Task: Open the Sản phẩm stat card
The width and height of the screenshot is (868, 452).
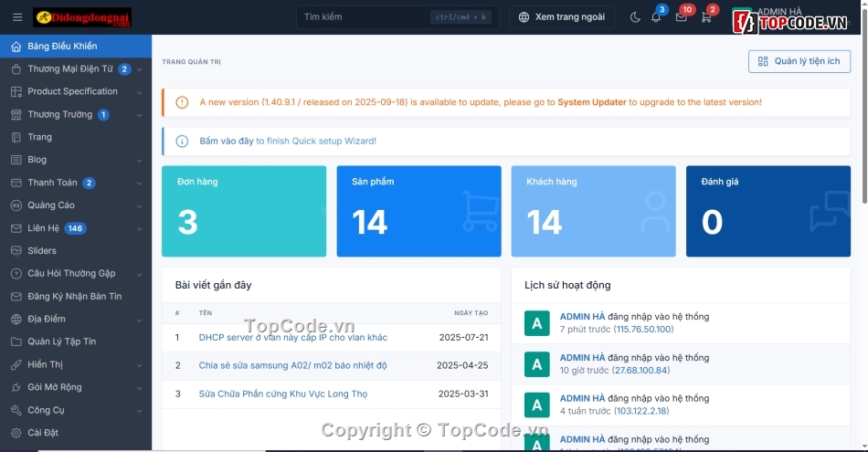Action: click(419, 211)
